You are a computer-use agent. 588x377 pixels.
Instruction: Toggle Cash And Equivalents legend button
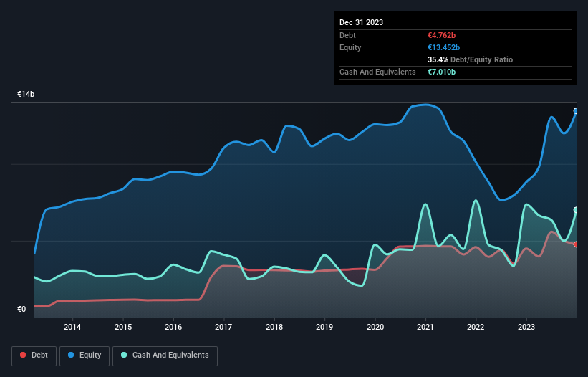coord(165,355)
